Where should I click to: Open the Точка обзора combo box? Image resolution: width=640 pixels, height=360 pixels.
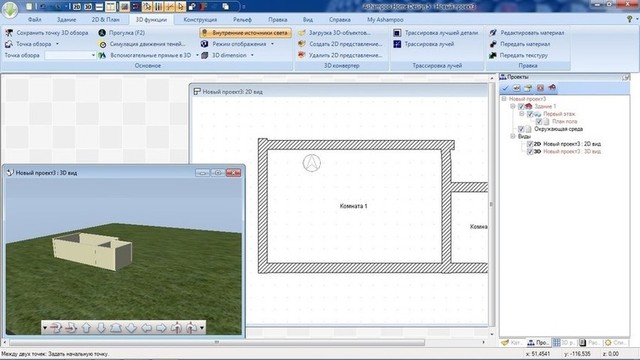click(70, 55)
